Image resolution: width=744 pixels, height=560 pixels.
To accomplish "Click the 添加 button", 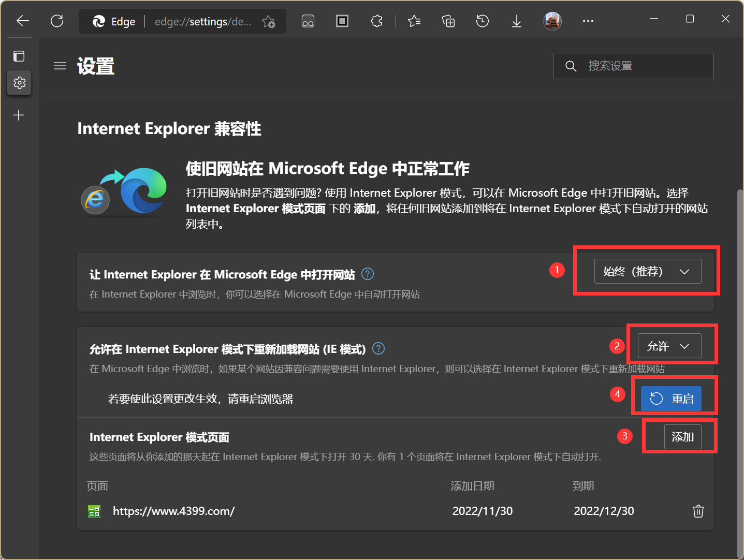I will pos(683,437).
